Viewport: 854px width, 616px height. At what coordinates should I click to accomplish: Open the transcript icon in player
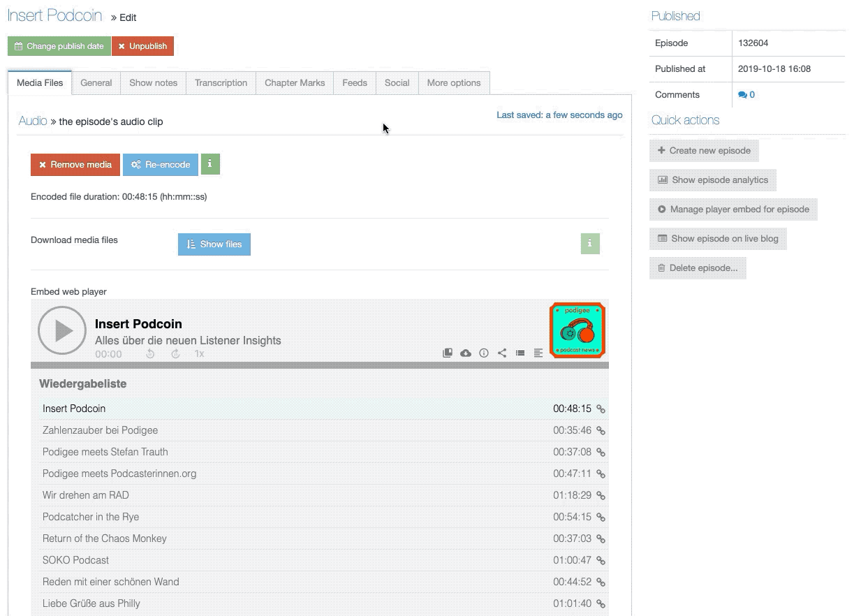click(538, 353)
